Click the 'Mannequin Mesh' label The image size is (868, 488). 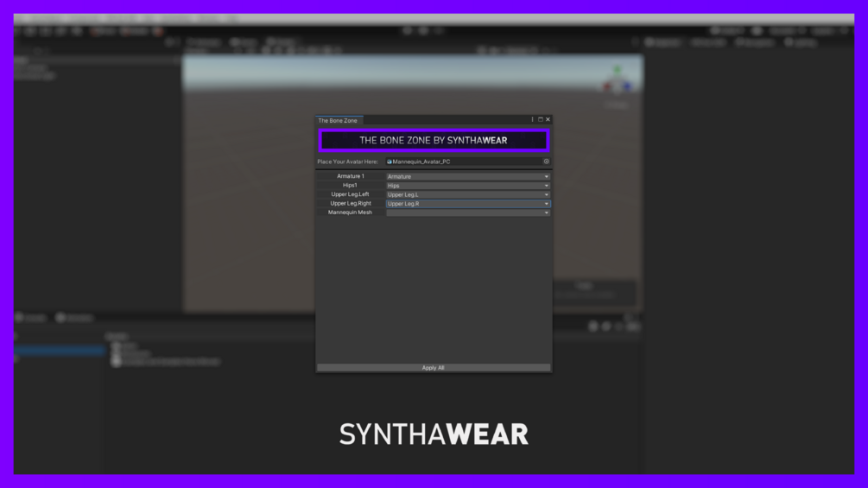(x=350, y=212)
